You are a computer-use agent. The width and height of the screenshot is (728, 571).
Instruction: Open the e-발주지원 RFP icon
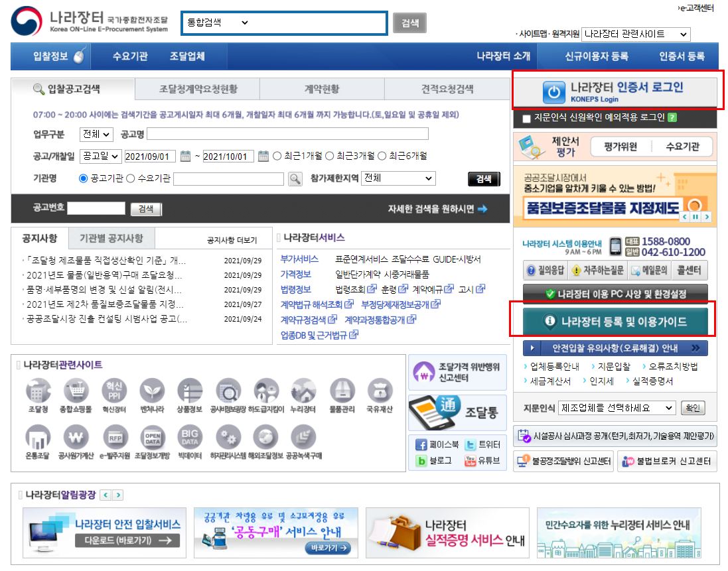tap(115, 437)
